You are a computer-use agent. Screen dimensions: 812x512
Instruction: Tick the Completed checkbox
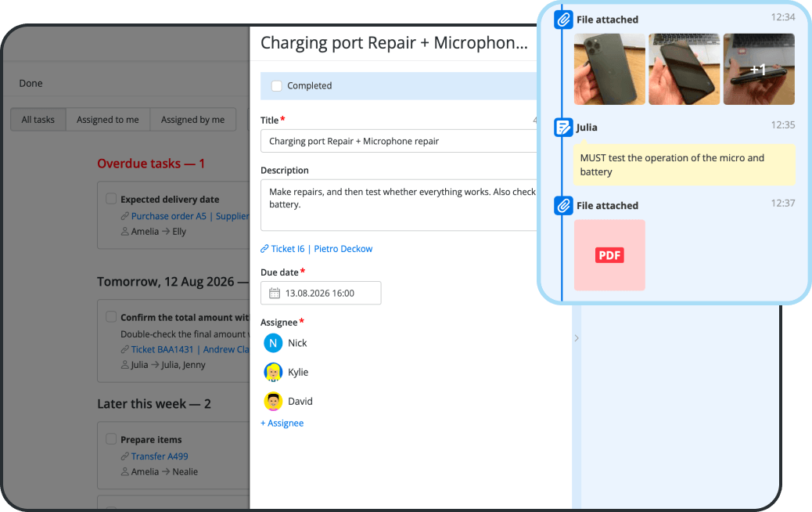[277, 86]
